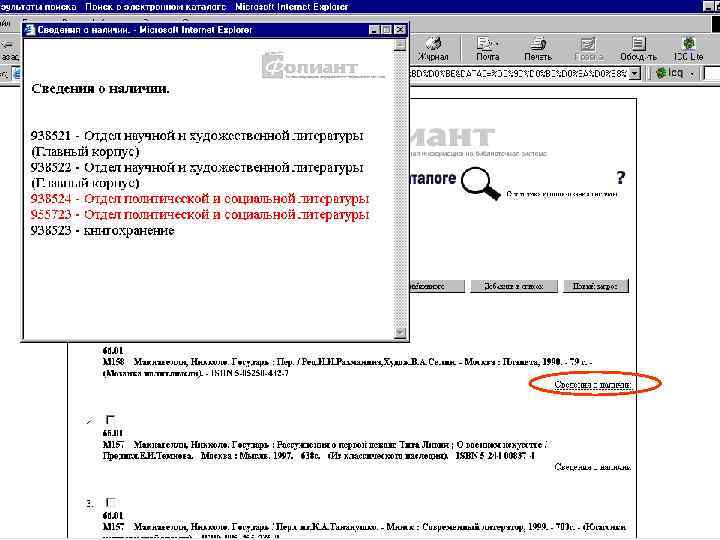This screenshot has width=720, height=540.
Task: Select red item '955723 - Отдел политической и социальной литературы'
Action: click(200, 214)
